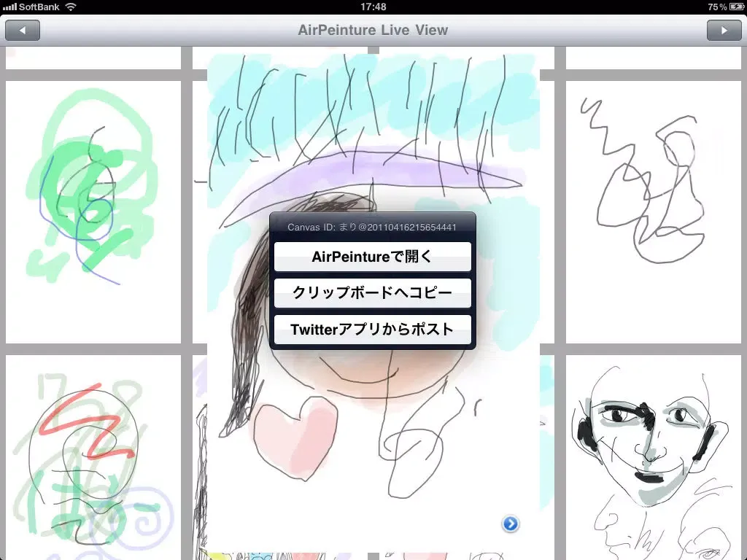Open the sketched face portrait thumbnail
The width and height of the screenshot is (747, 560).
653,457
